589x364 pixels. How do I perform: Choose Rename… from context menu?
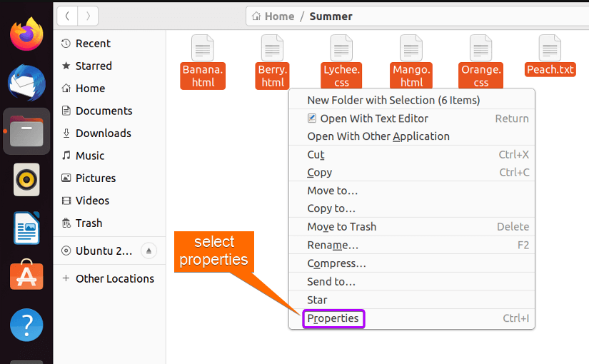pos(412,246)
